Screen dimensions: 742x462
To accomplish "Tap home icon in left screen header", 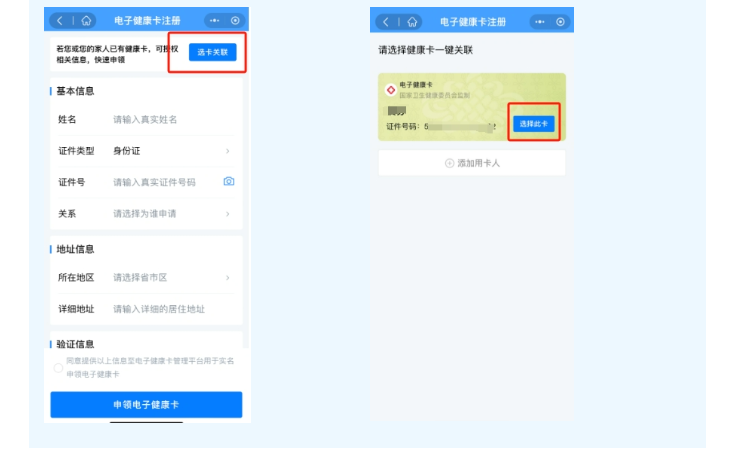I will [86, 21].
